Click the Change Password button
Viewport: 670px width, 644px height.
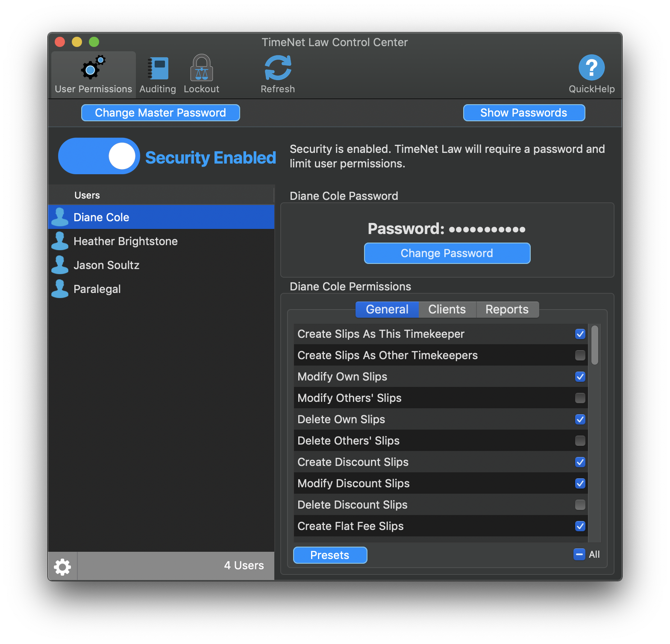pos(447,253)
